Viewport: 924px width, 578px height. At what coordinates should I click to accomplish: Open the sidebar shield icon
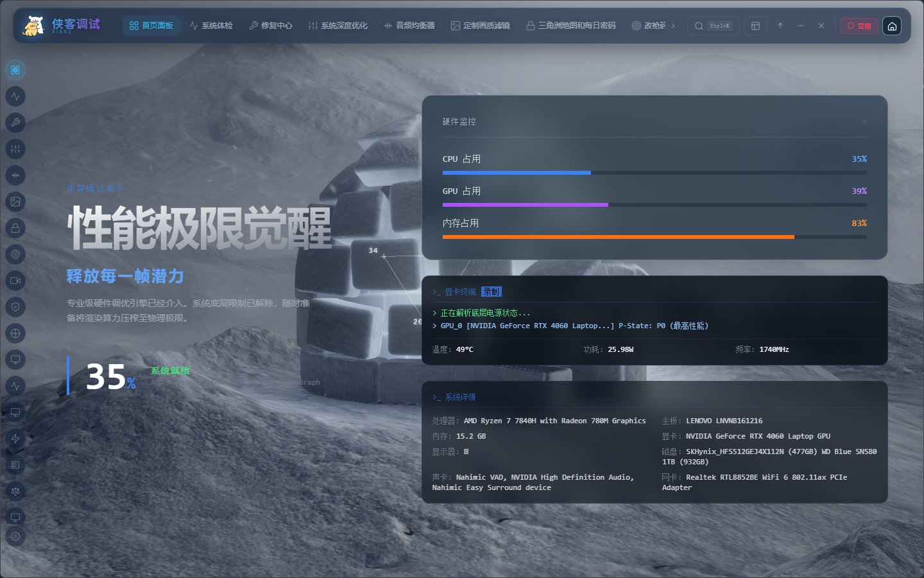(x=15, y=307)
